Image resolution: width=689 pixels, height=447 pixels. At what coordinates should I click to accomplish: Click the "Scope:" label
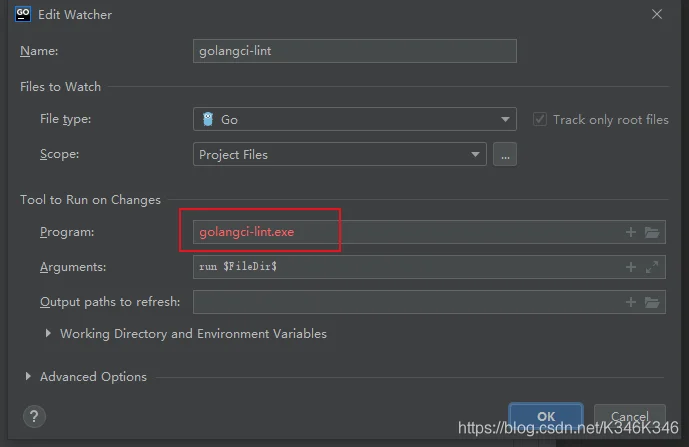click(59, 154)
